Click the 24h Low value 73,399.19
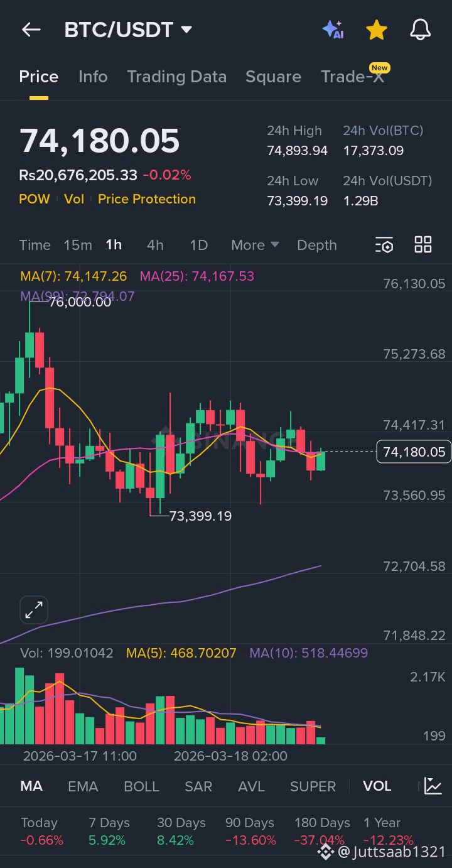 coord(297,201)
